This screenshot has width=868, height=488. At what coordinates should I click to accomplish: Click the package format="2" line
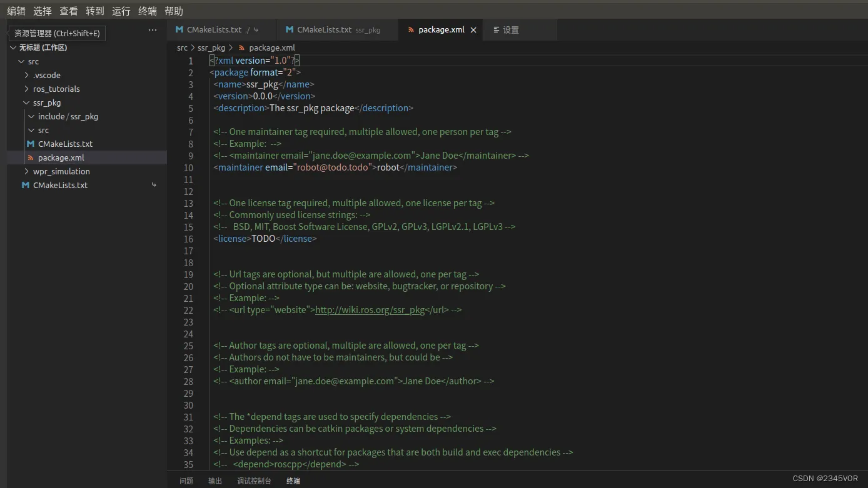click(x=255, y=72)
